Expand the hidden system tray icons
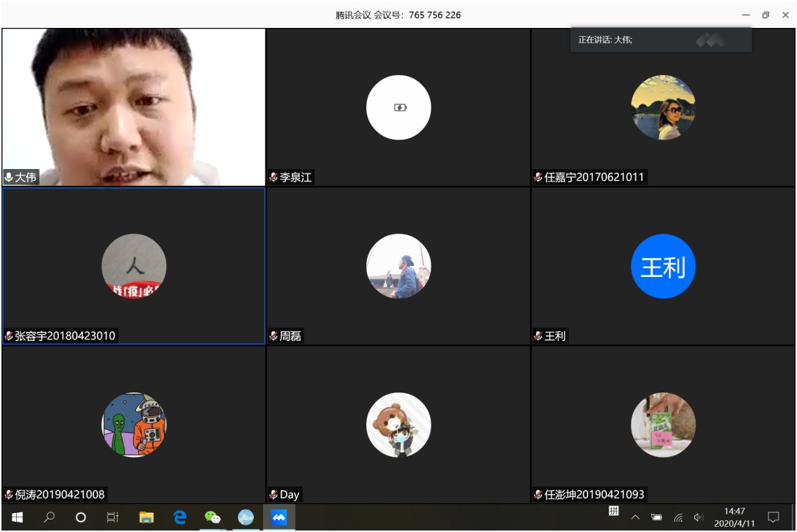This screenshot has height=532, width=797. [635, 517]
